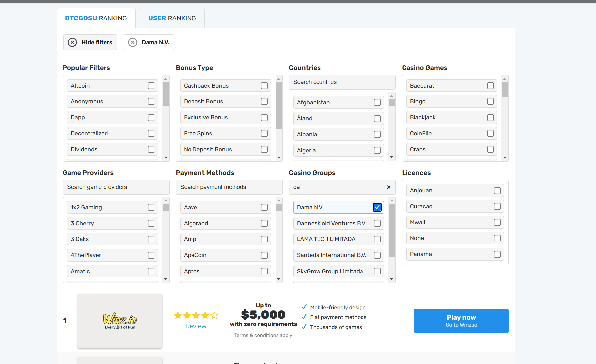Select the 4ThePlayer provider row
The height and width of the screenshot is (364, 596).
click(x=112, y=255)
